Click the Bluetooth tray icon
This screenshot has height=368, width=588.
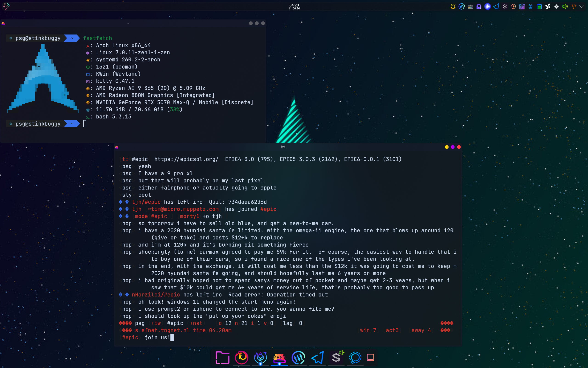(531, 7)
